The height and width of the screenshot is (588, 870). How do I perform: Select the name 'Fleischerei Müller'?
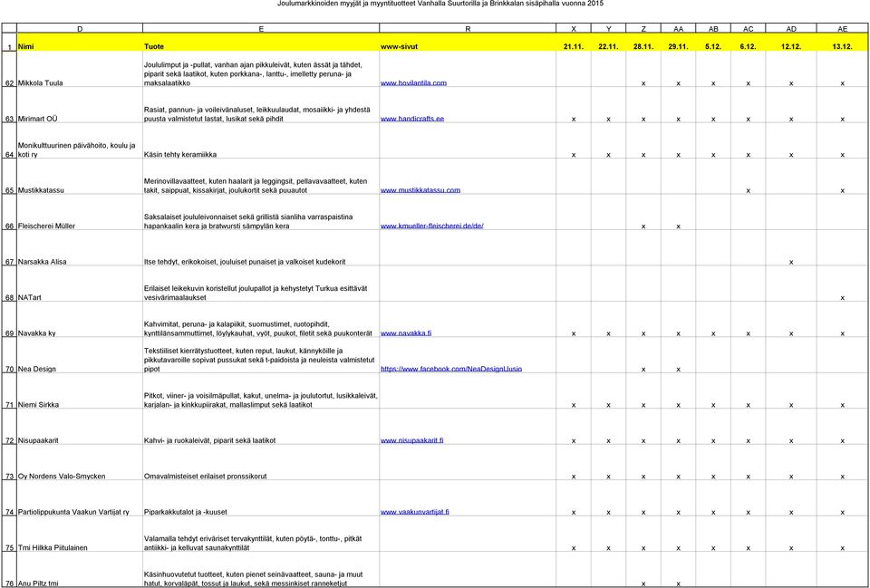[x=46, y=227]
